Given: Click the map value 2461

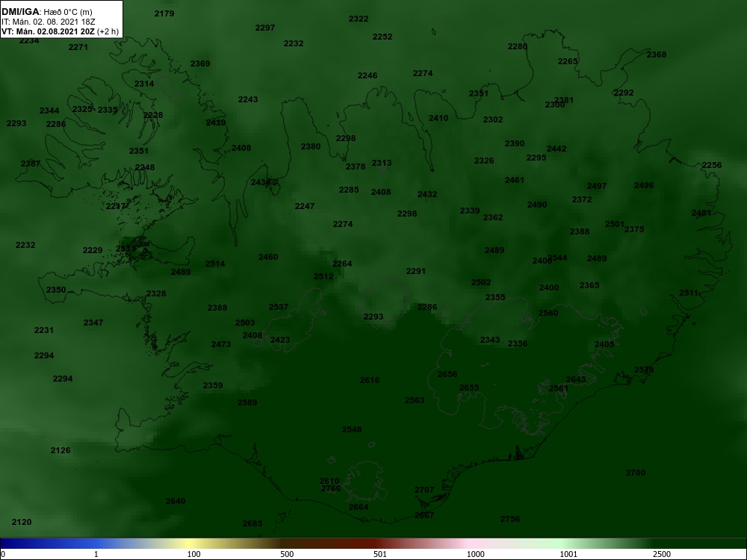Looking at the screenshot, I should coord(515,181).
